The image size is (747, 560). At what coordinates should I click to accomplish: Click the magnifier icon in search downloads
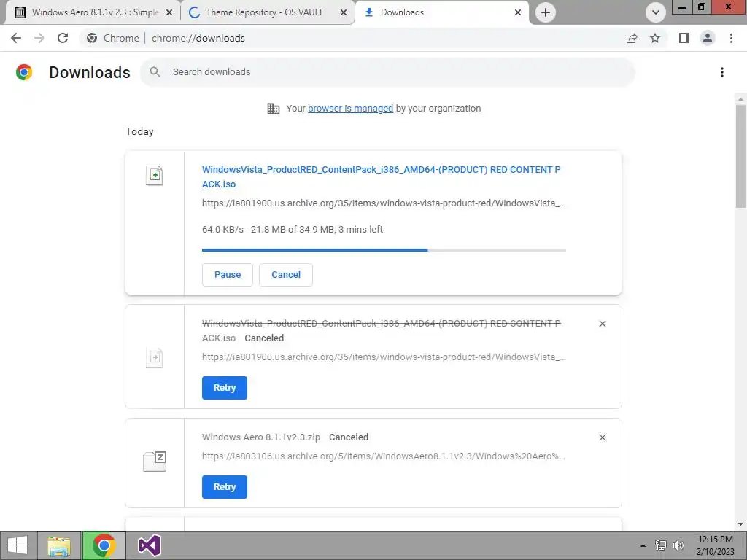(155, 72)
